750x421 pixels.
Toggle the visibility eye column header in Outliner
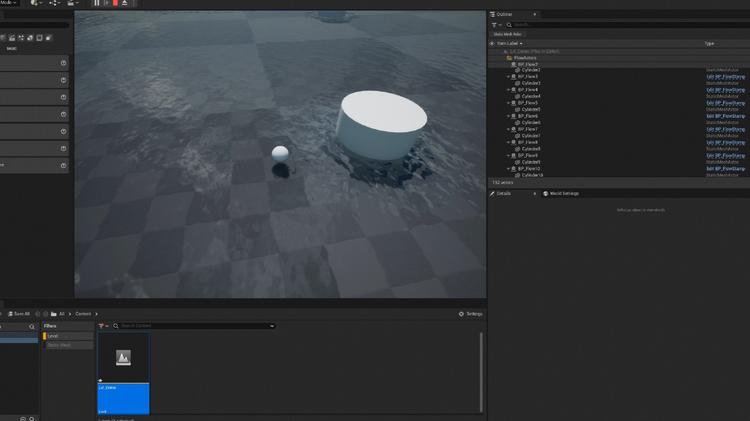[x=492, y=44]
